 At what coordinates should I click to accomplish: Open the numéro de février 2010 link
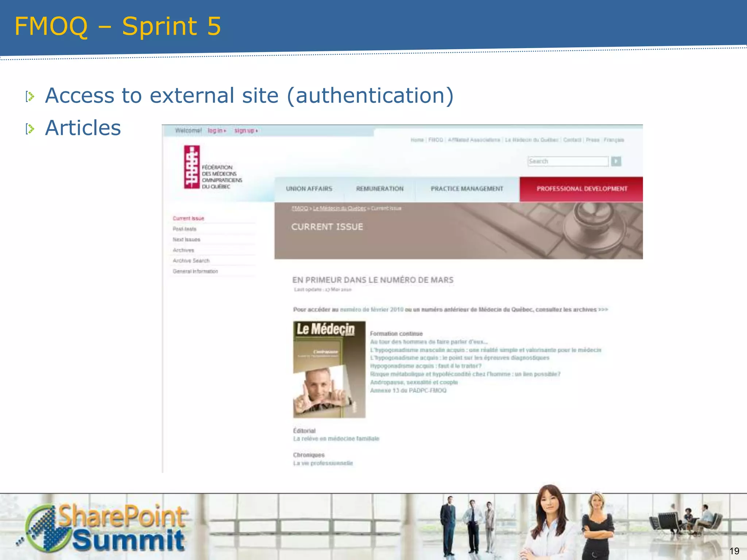tap(372, 310)
